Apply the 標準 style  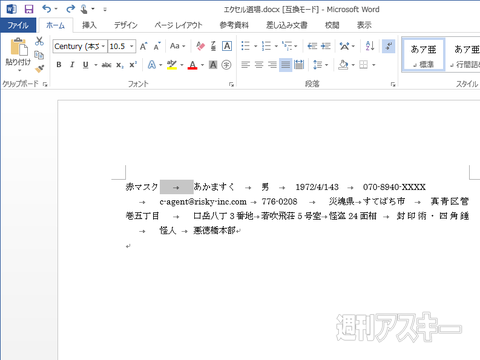(423, 55)
